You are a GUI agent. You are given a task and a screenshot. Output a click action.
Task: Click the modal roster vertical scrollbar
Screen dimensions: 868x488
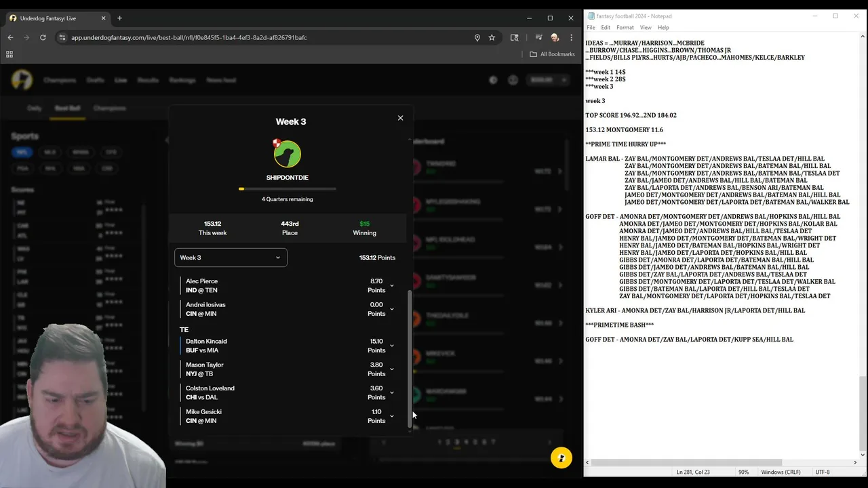click(409, 359)
